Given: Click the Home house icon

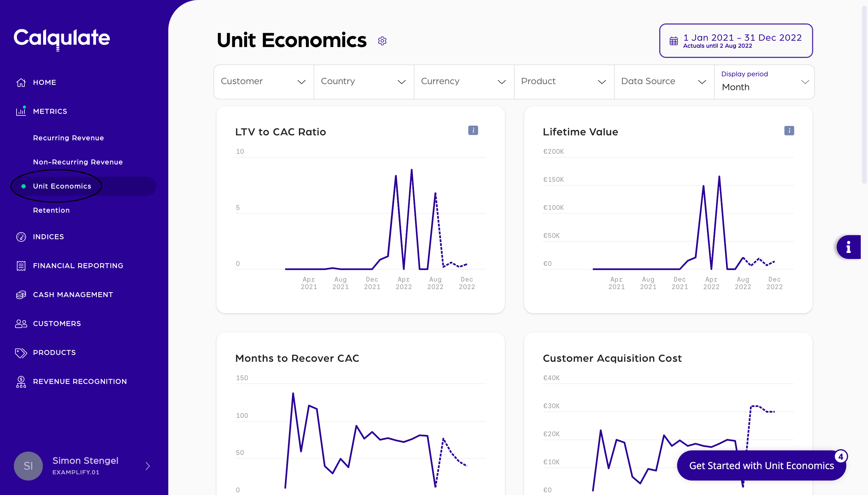Looking at the screenshot, I should 21,82.
